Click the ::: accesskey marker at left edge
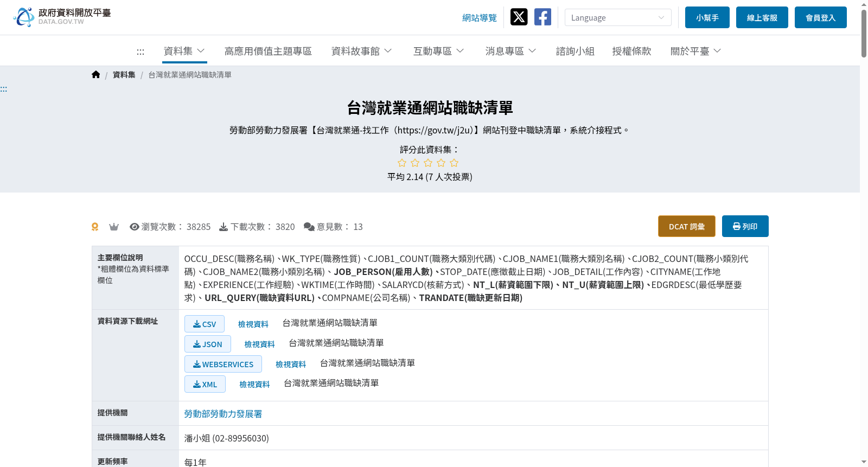 [4, 89]
